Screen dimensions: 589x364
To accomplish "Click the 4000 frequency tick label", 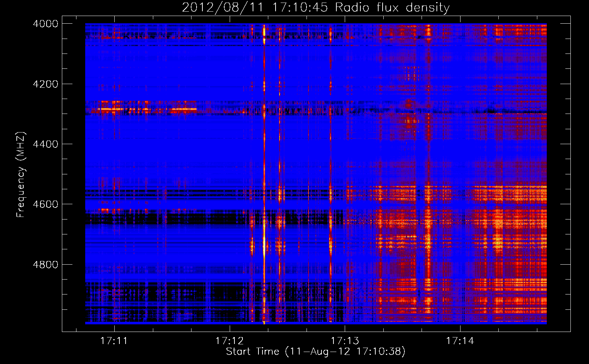I will [46, 24].
